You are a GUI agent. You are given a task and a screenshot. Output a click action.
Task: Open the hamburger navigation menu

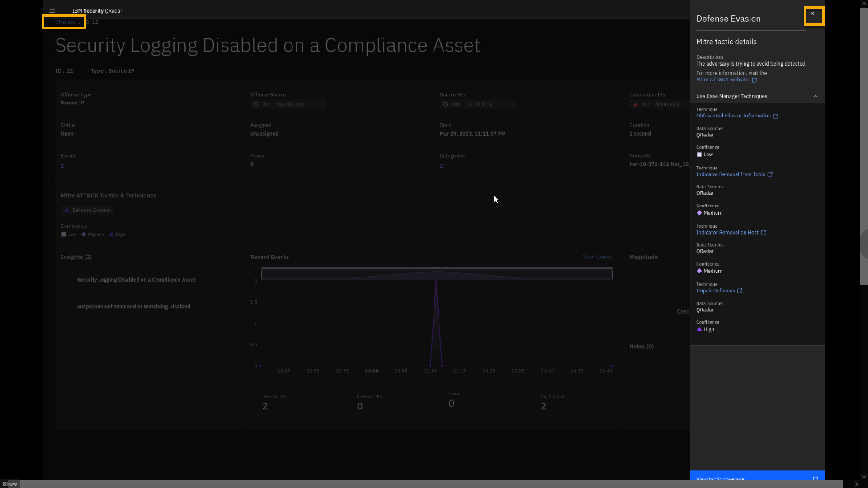pyautogui.click(x=52, y=10)
